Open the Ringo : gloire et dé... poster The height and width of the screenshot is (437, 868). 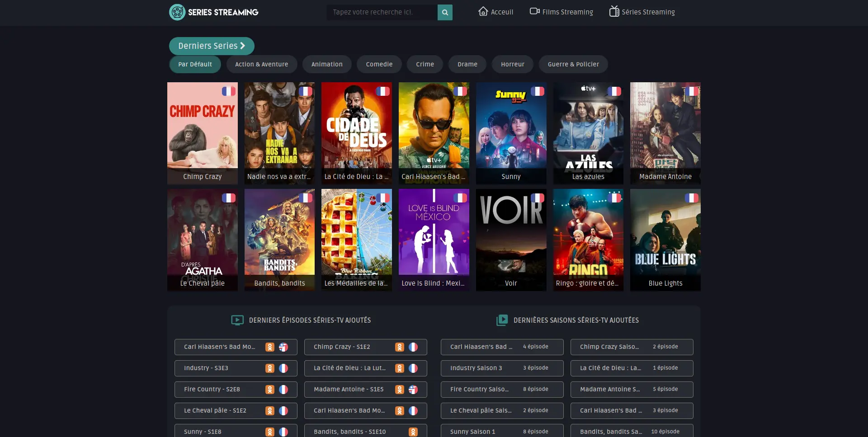coord(588,240)
